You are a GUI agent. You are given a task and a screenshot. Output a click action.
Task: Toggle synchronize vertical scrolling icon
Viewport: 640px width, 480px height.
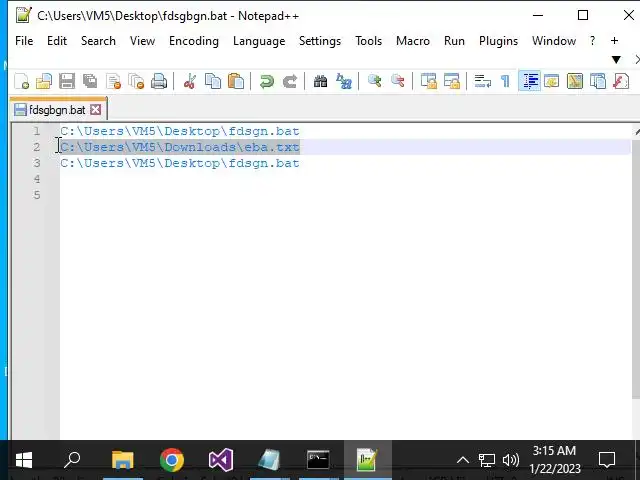point(429,81)
